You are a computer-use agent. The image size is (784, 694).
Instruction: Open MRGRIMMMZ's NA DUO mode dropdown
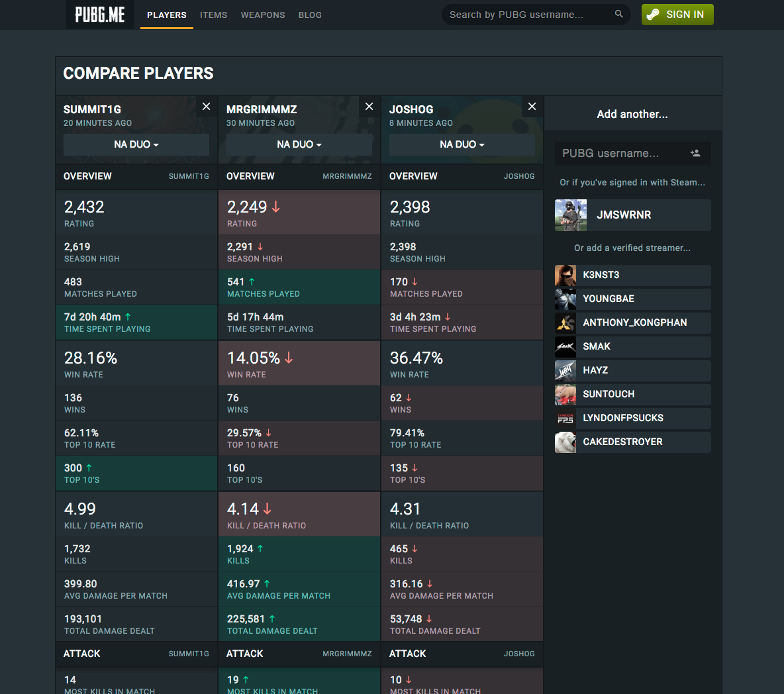(299, 144)
